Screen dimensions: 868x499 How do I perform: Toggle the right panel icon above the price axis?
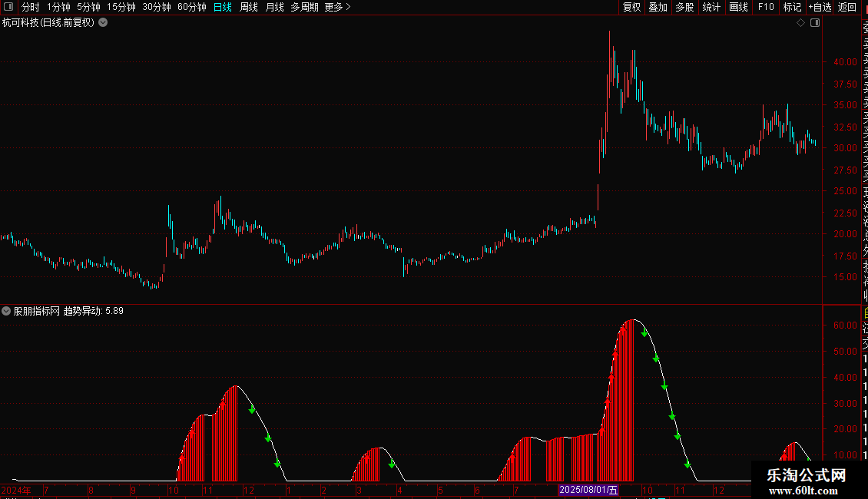pos(815,23)
